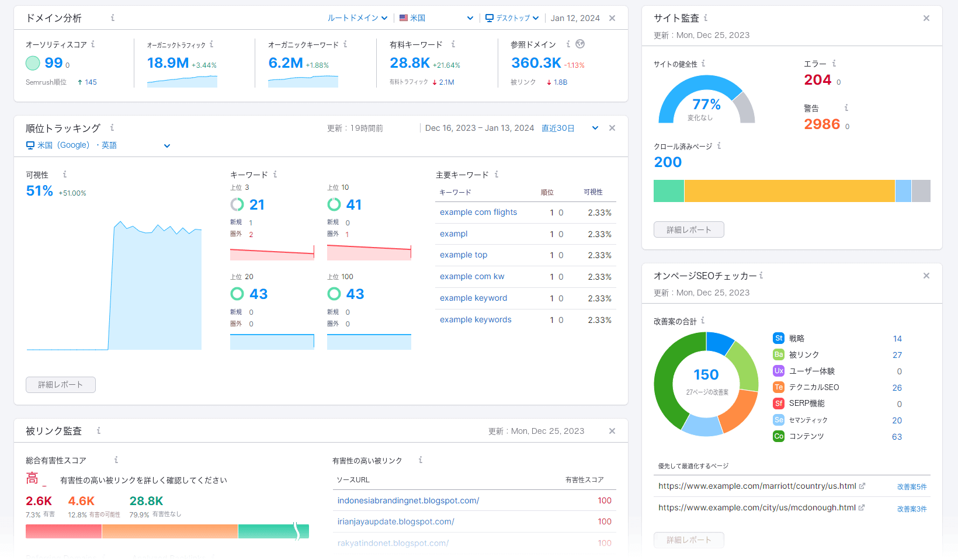This screenshot has width=958, height=560.
Task: Open keyword link example com flights
Action: pyautogui.click(x=478, y=213)
